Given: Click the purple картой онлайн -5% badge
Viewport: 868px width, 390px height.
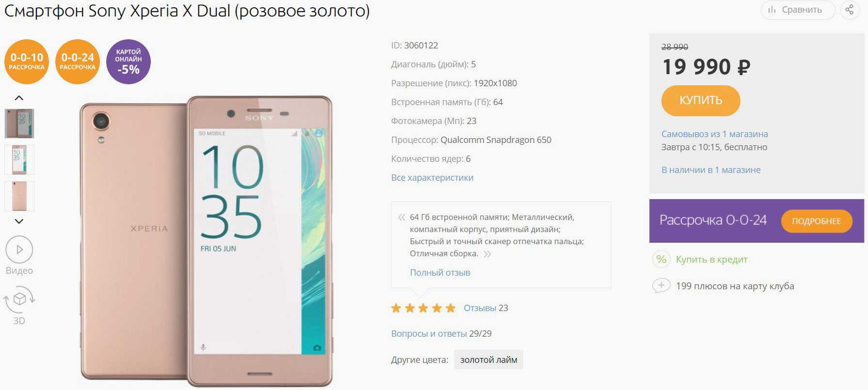Looking at the screenshot, I should coord(129,62).
